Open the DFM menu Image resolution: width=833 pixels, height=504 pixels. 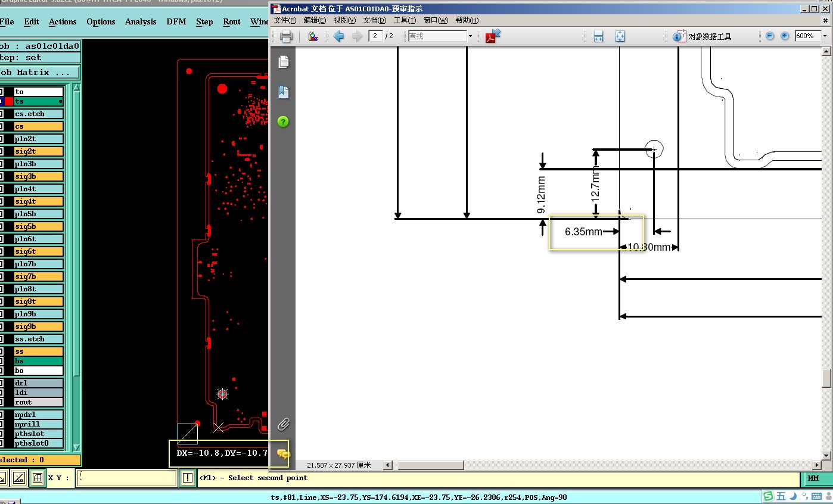[176, 21]
